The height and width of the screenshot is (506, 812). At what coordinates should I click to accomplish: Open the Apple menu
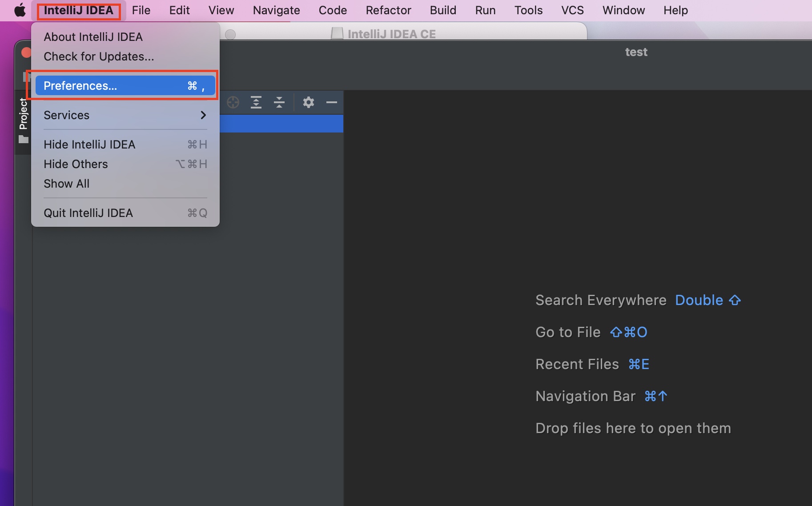20,10
